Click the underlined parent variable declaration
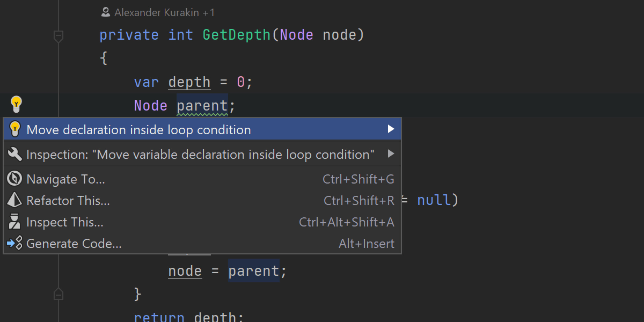The image size is (644, 322). click(202, 106)
